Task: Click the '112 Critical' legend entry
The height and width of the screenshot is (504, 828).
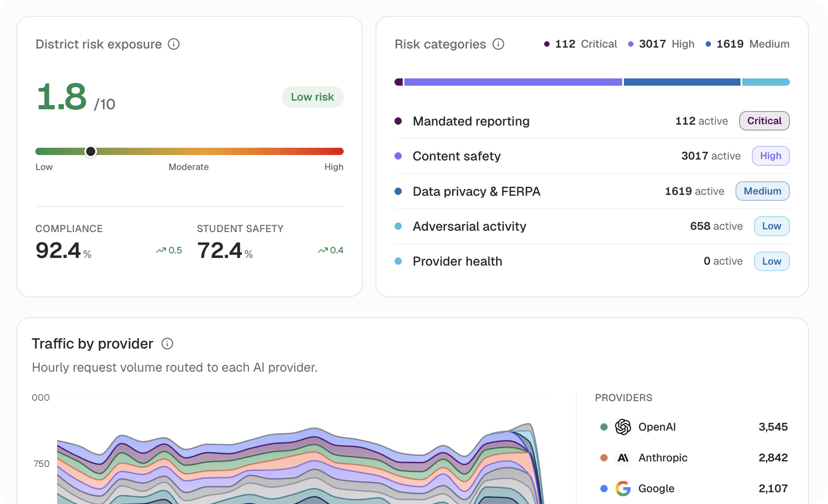Action: click(580, 44)
